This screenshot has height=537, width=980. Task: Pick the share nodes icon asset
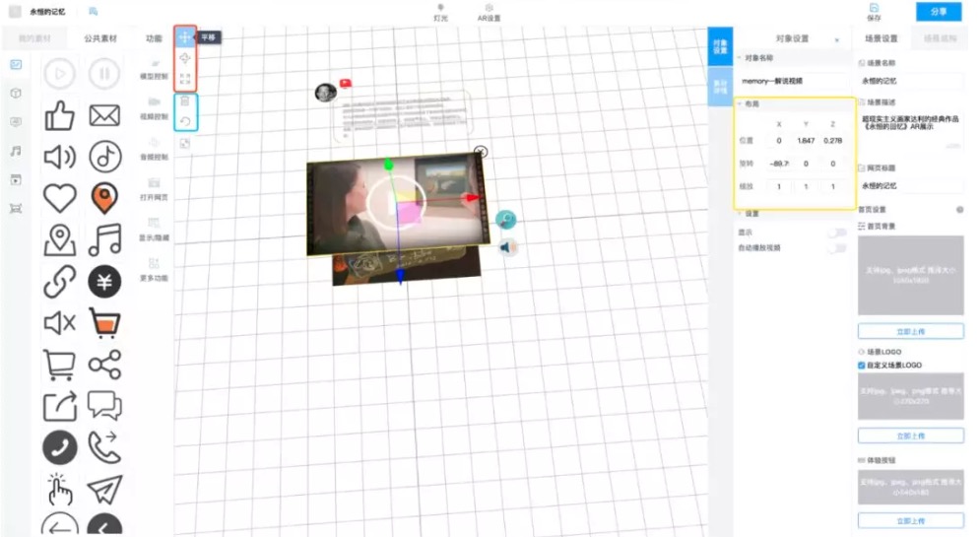coord(104,365)
